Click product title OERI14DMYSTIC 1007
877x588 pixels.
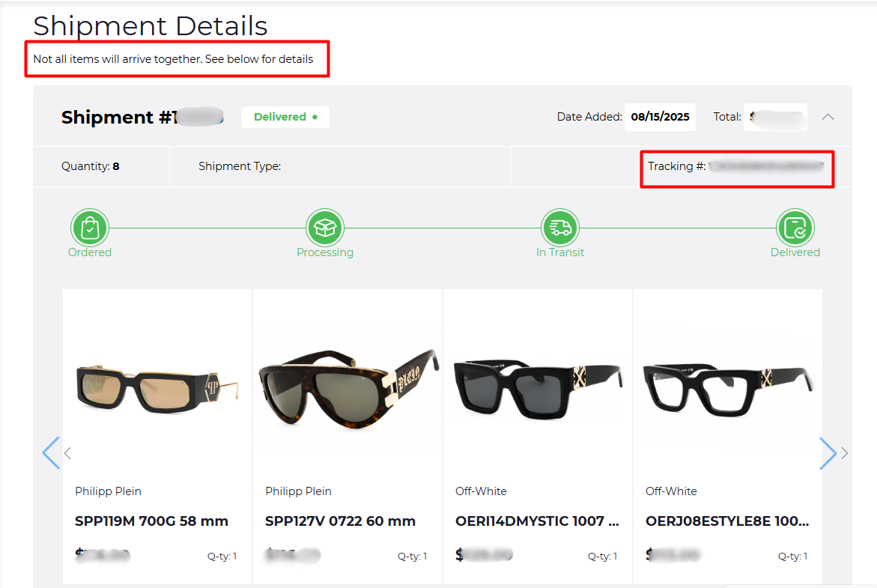click(537, 521)
